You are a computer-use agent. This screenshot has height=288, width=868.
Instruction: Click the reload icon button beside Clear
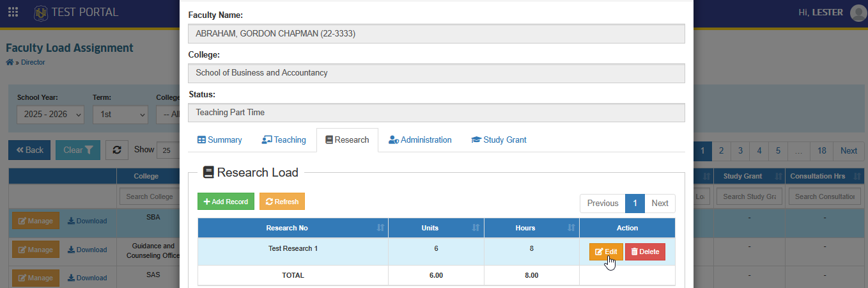(x=117, y=150)
